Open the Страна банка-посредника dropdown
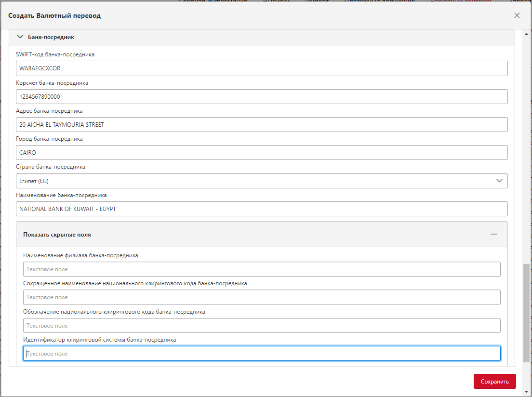 click(262, 181)
